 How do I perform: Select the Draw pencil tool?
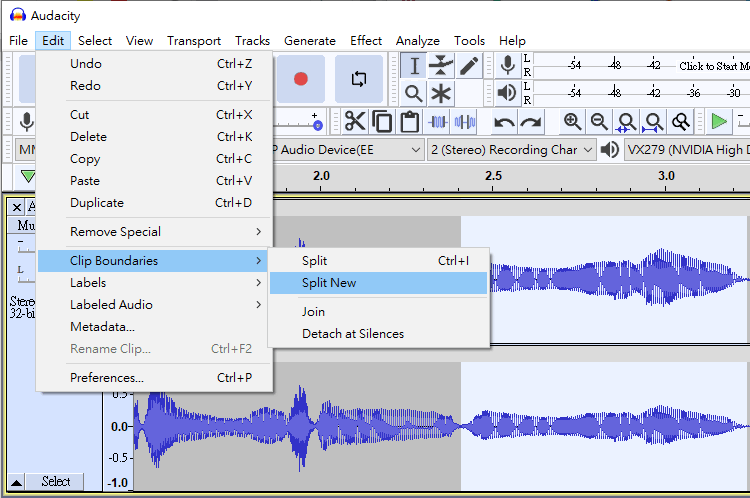pos(468,66)
